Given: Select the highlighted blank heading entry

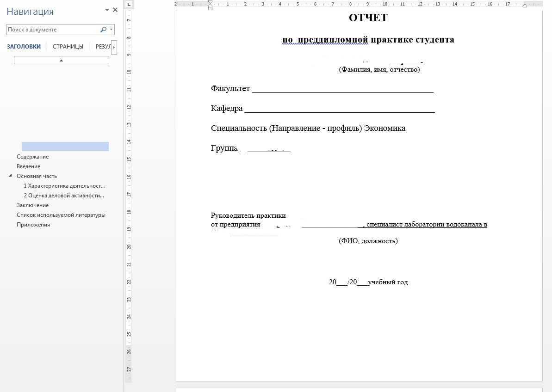Looking at the screenshot, I should [x=65, y=147].
